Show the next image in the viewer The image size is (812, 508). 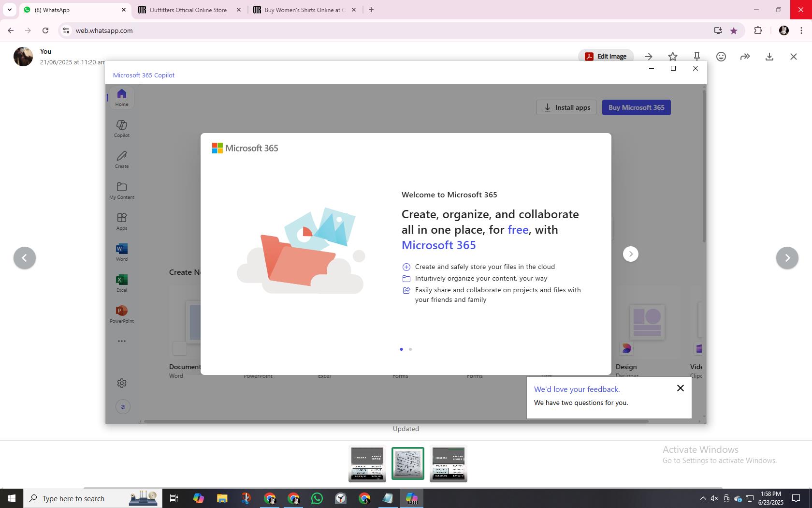tap(787, 258)
